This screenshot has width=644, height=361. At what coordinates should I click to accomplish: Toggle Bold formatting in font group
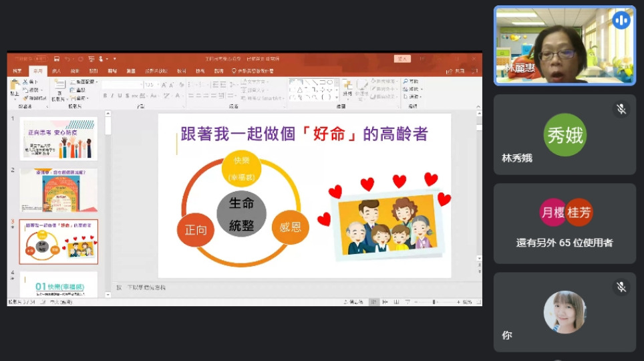tap(105, 96)
